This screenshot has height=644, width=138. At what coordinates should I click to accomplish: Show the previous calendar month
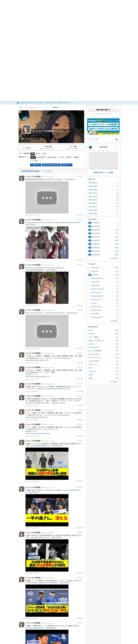coord(90,147)
